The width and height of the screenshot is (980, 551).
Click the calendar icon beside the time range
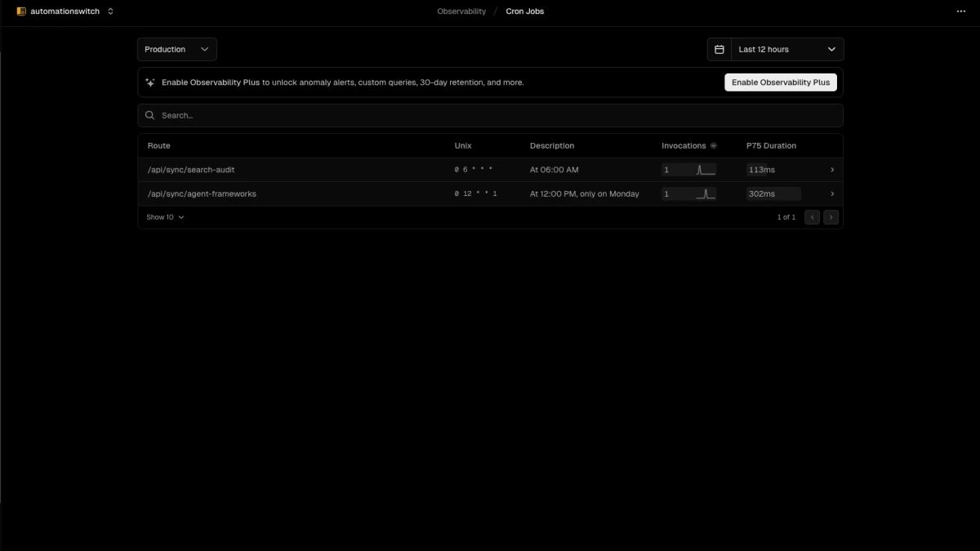(x=719, y=49)
